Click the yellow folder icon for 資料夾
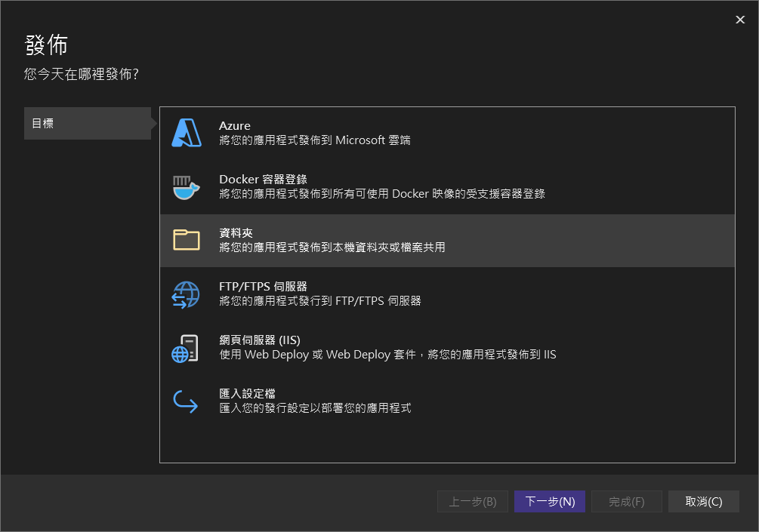 (x=186, y=240)
